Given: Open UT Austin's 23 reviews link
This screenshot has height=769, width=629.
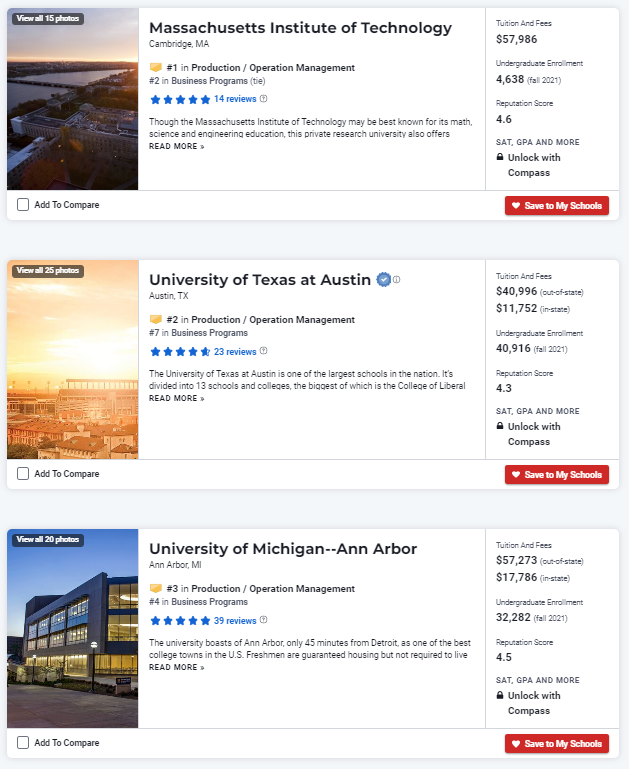Looking at the screenshot, I should [x=235, y=352].
